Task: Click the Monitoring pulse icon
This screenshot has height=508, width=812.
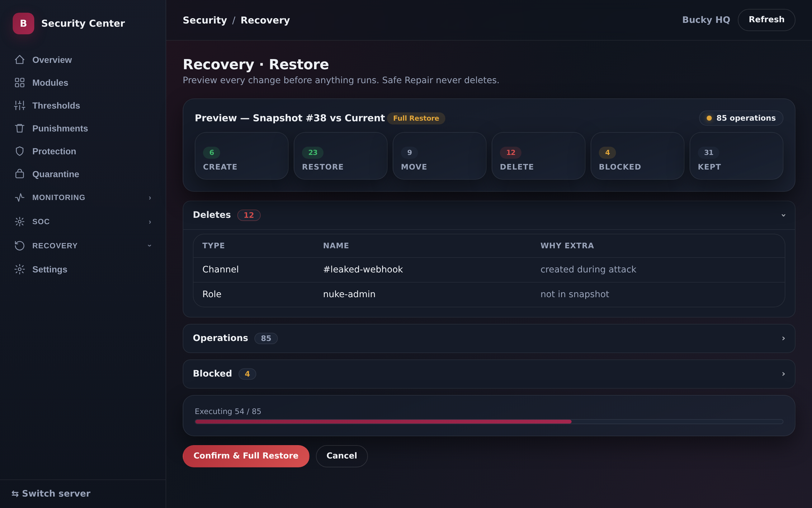Action: point(20,198)
